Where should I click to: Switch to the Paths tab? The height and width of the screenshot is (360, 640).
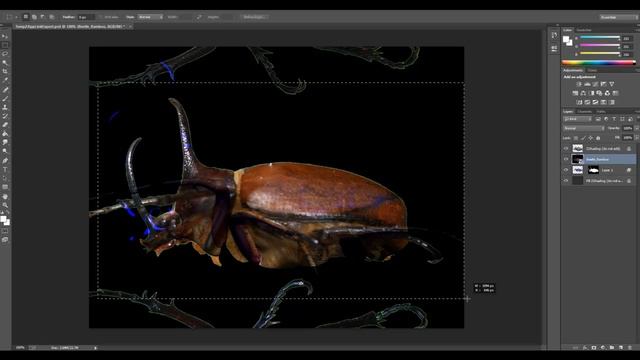point(601,111)
